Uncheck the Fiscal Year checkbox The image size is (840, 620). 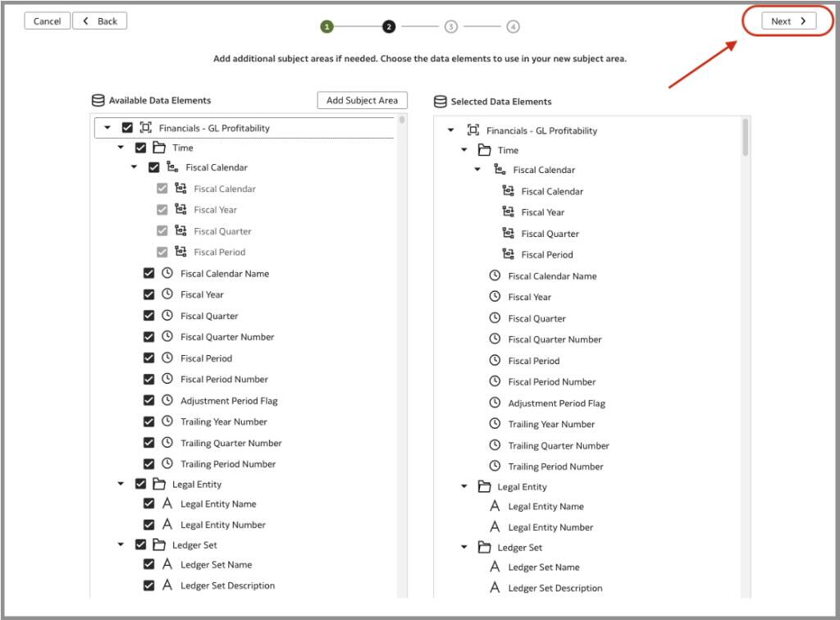tap(148, 294)
